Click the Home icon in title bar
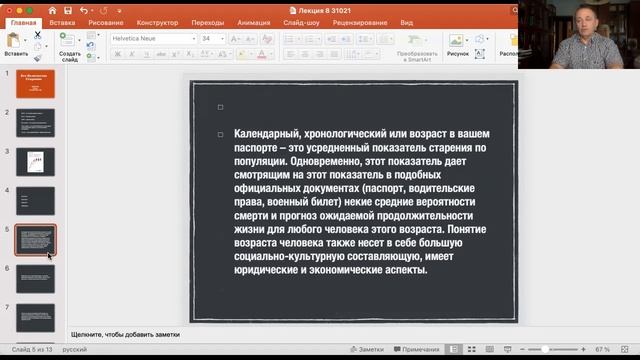The width and height of the screenshot is (640, 360). [52, 11]
